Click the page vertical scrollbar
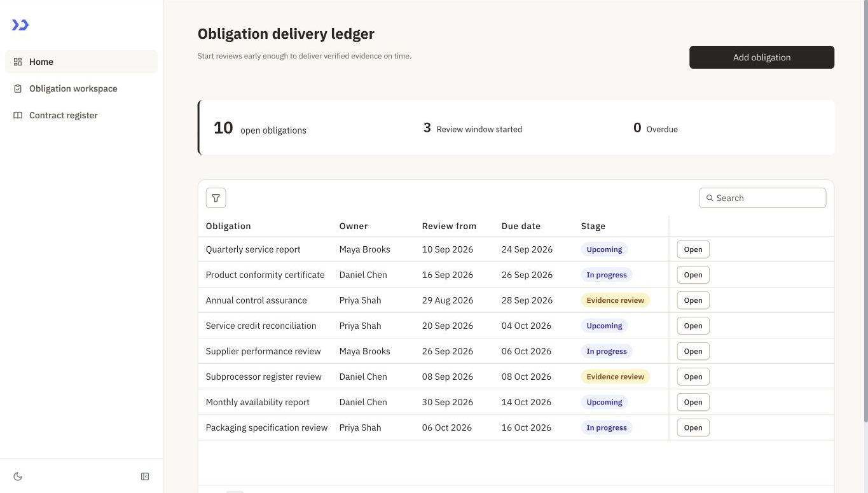The width and height of the screenshot is (868, 493). [865, 210]
